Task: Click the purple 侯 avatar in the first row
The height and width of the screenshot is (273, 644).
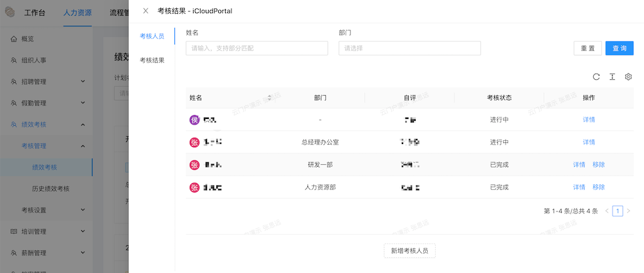Action: tap(194, 120)
